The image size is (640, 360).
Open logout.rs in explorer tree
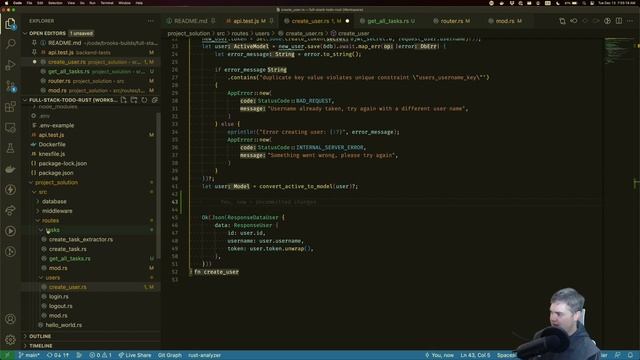point(60,306)
